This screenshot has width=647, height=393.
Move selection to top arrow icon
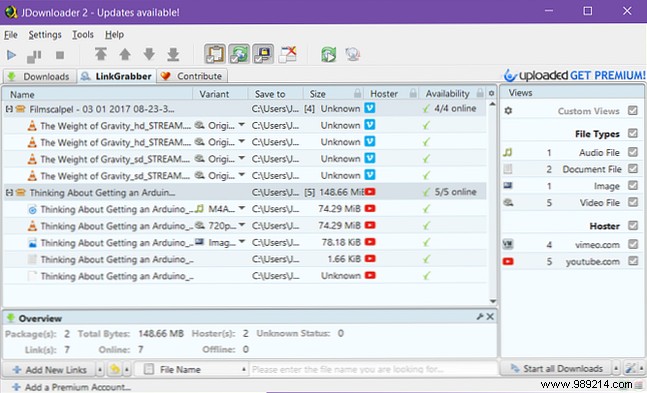pos(100,54)
